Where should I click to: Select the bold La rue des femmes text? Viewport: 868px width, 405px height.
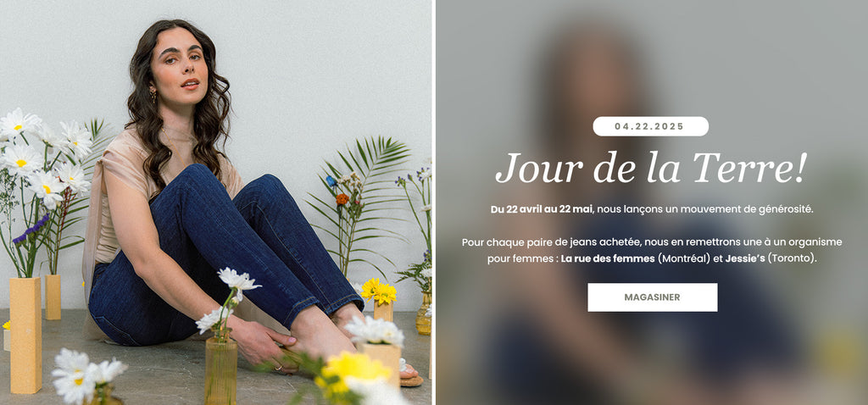point(608,258)
